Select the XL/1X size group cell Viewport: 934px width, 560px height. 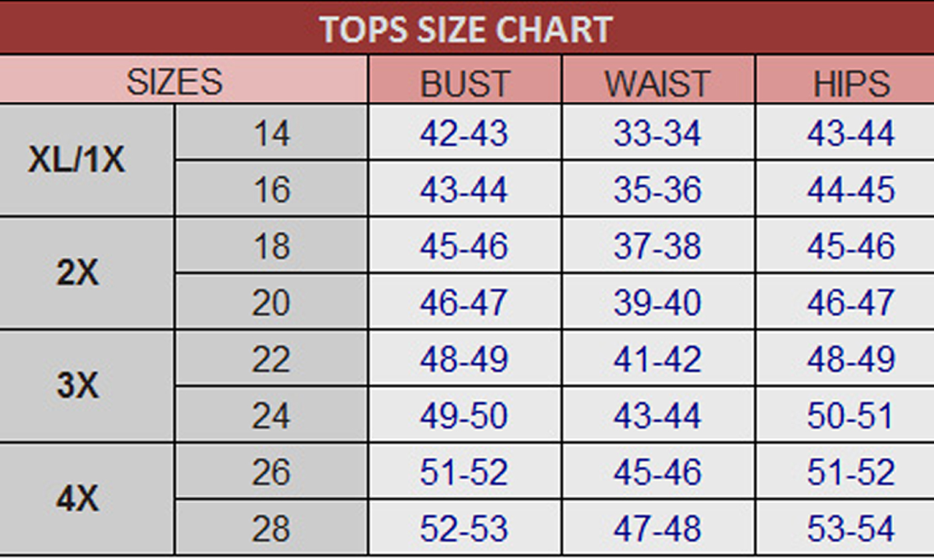click(77, 160)
